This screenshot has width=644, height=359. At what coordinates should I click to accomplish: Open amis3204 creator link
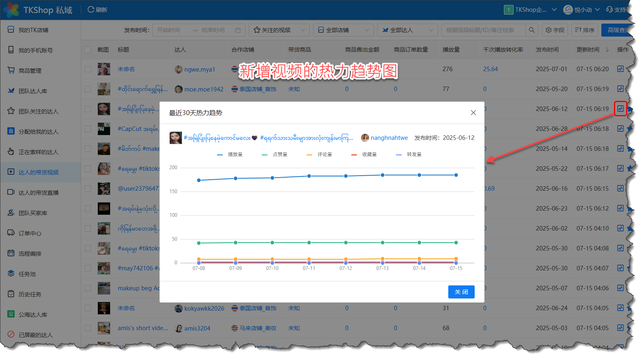pyautogui.click(x=197, y=329)
